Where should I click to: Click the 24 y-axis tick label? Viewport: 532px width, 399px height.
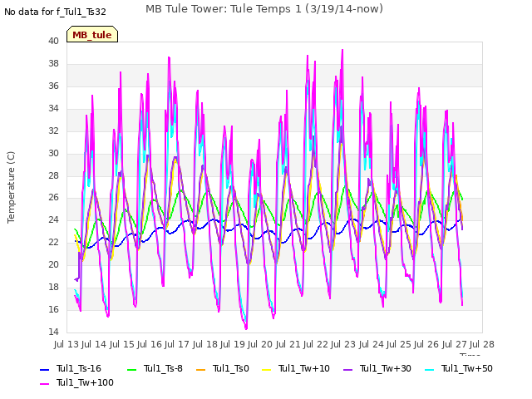point(53,219)
